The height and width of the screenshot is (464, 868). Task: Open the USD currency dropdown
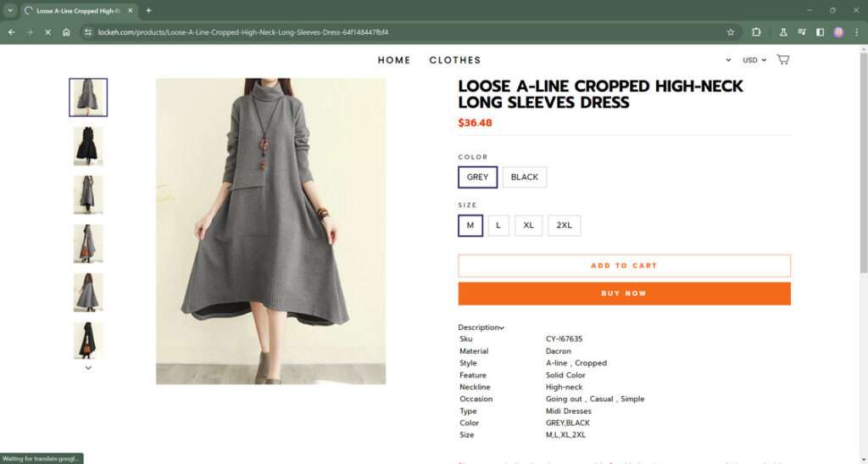pyautogui.click(x=754, y=60)
